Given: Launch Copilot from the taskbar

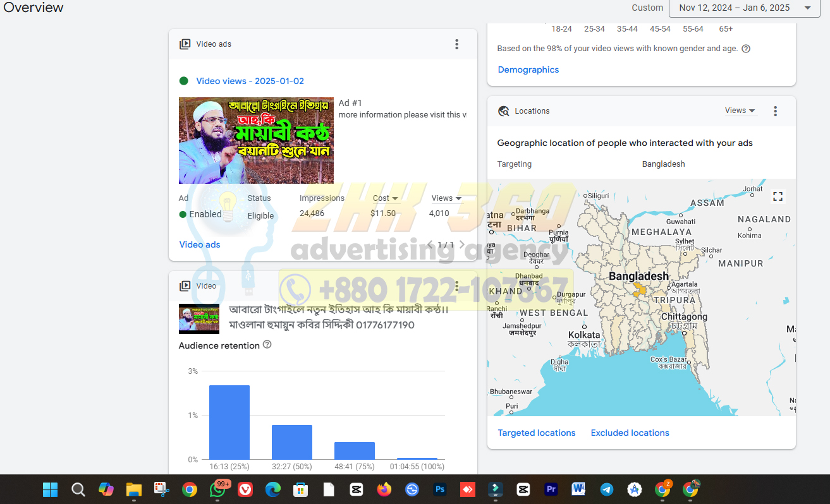Looking at the screenshot, I should pyautogui.click(x=106, y=489).
